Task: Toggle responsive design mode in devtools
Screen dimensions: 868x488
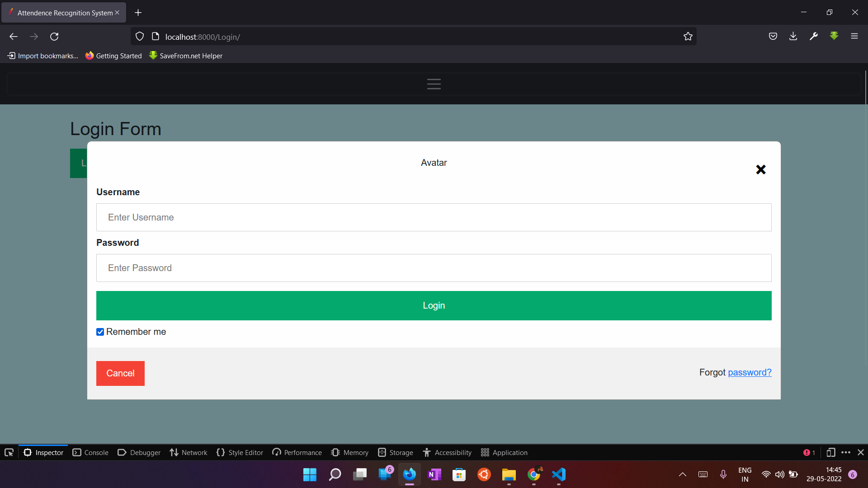Action: [x=831, y=452]
